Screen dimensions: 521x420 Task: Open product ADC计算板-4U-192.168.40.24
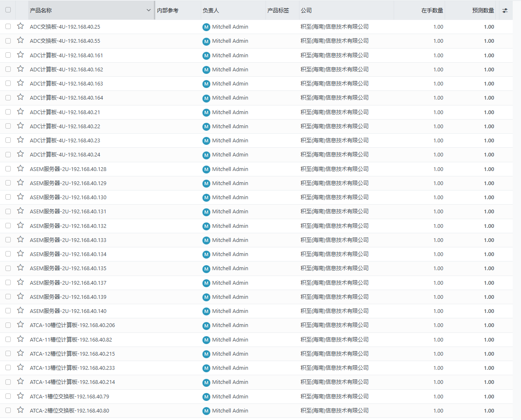click(x=65, y=154)
